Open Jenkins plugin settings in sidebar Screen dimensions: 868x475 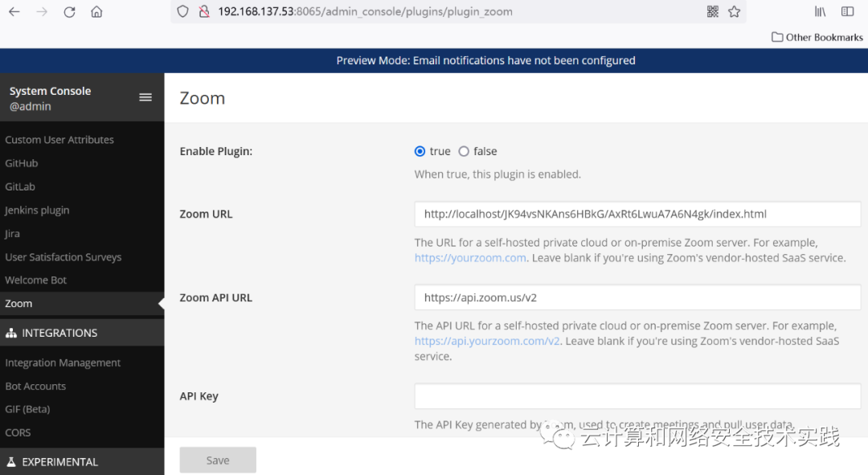[x=37, y=211]
